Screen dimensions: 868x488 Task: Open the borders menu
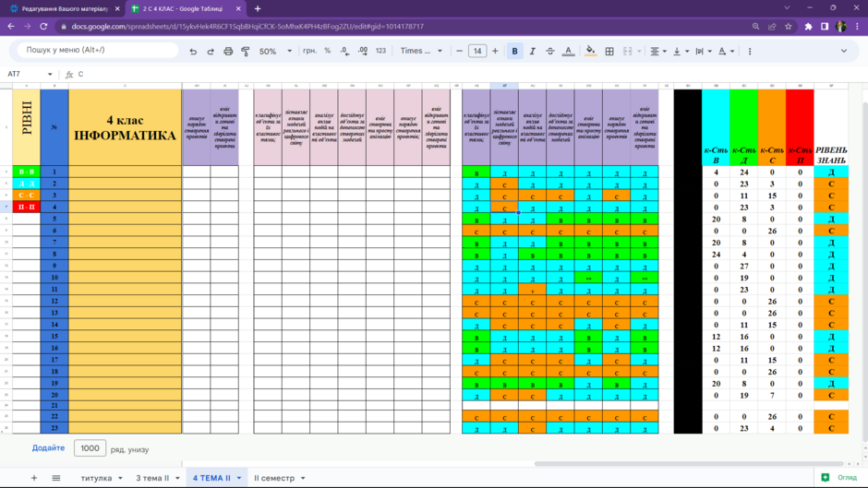[x=609, y=51]
